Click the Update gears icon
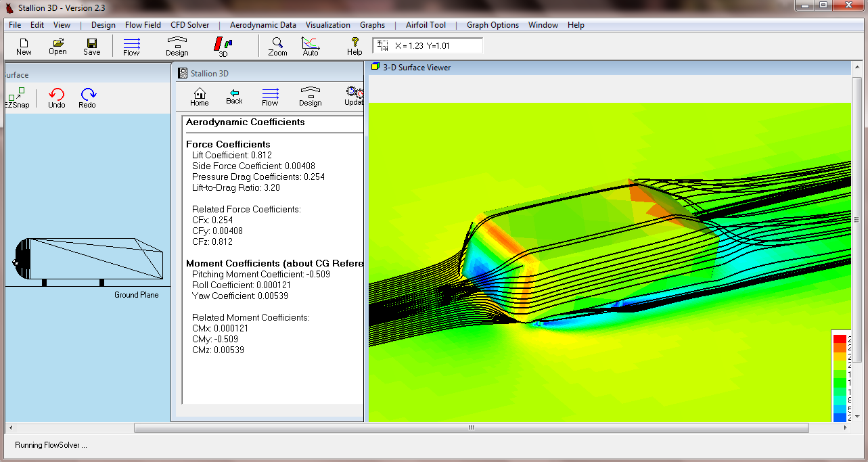This screenshot has width=868, height=462. (x=354, y=97)
